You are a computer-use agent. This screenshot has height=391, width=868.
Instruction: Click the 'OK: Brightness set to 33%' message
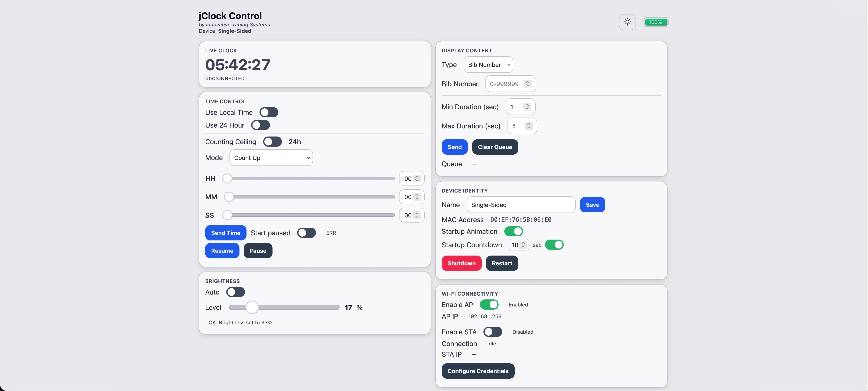(240, 322)
